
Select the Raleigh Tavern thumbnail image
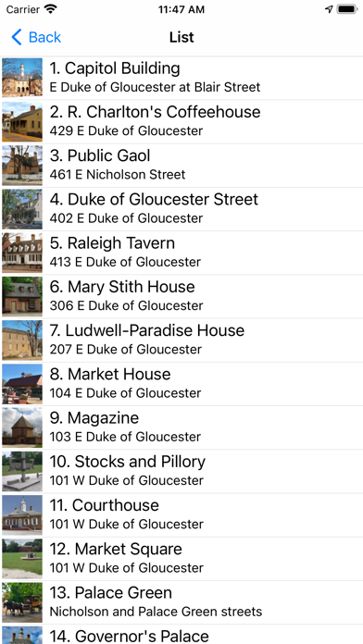pos(22,253)
